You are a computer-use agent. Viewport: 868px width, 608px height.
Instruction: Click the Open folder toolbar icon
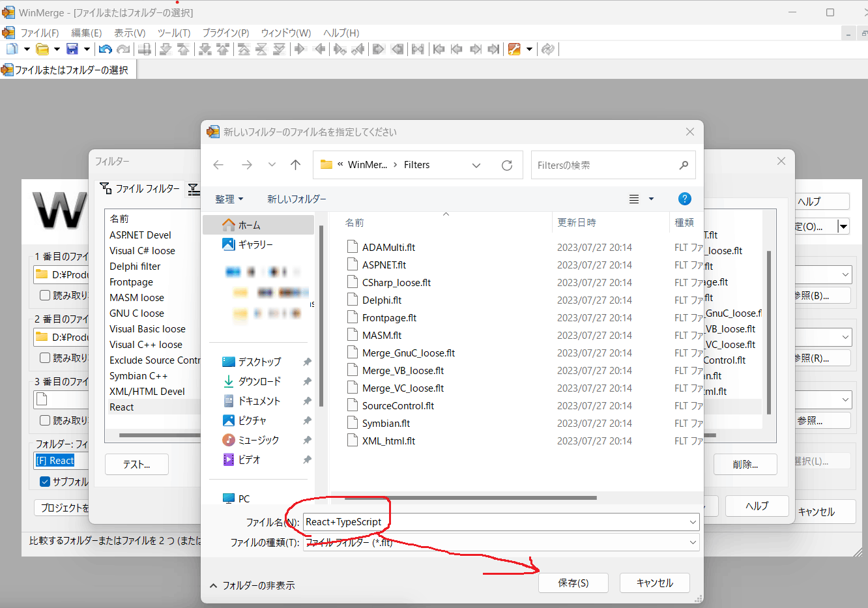(x=42, y=49)
